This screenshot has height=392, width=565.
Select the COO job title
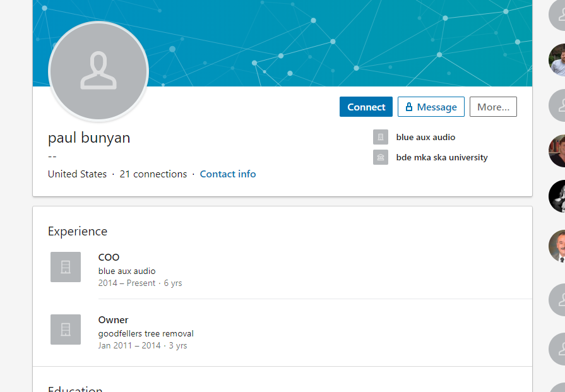pos(109,258)
